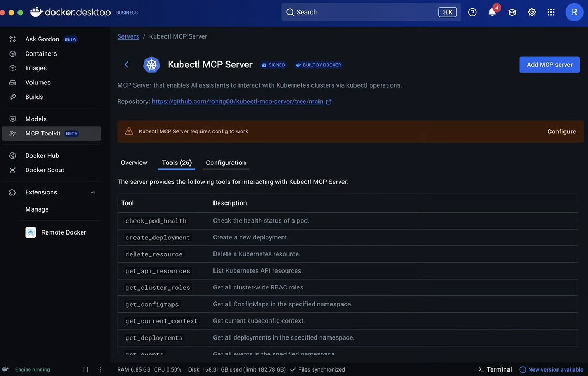Click the back arrow
Screen dimensions: 588x376
[126, 64]
